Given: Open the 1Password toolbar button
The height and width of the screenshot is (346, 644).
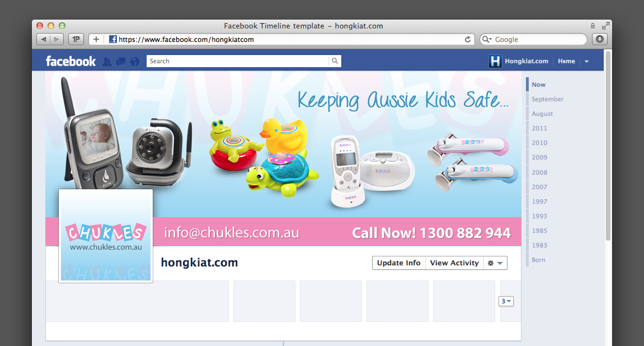Looking at the screenshot, I should coord(76,39).
